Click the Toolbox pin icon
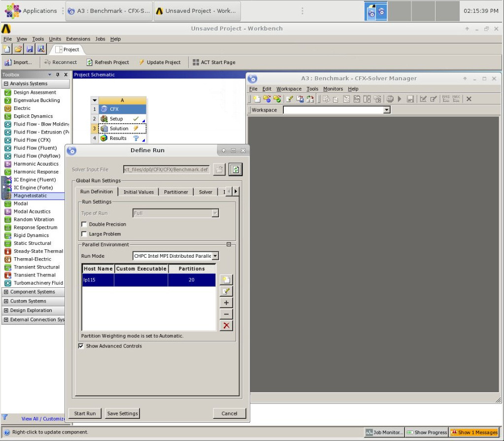This screenshot has height=441, width=504. pos(58,74)
